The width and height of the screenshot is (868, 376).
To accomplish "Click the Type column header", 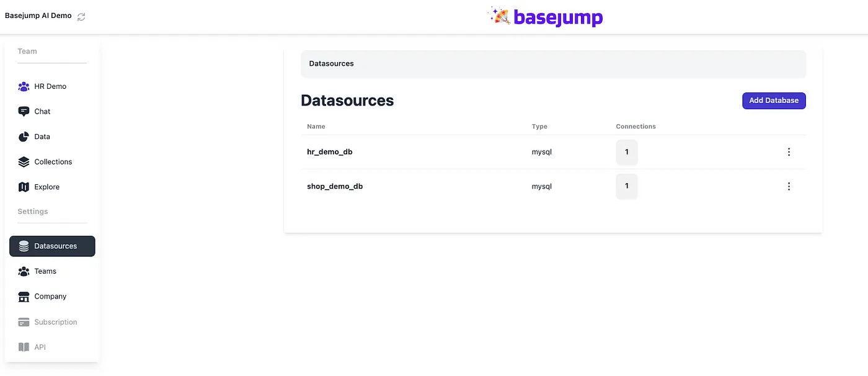I will (x=539, y=127).
